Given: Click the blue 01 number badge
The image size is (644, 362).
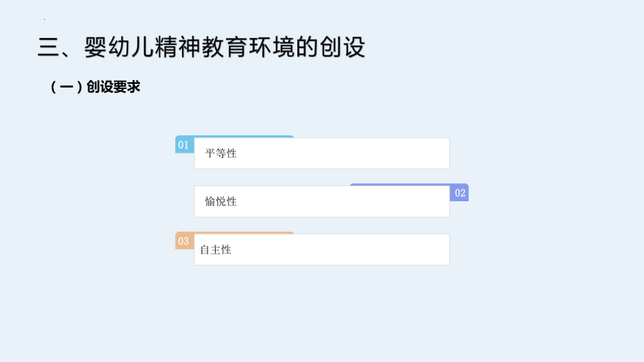Looking at the screenshot, I should coord(184,145).
